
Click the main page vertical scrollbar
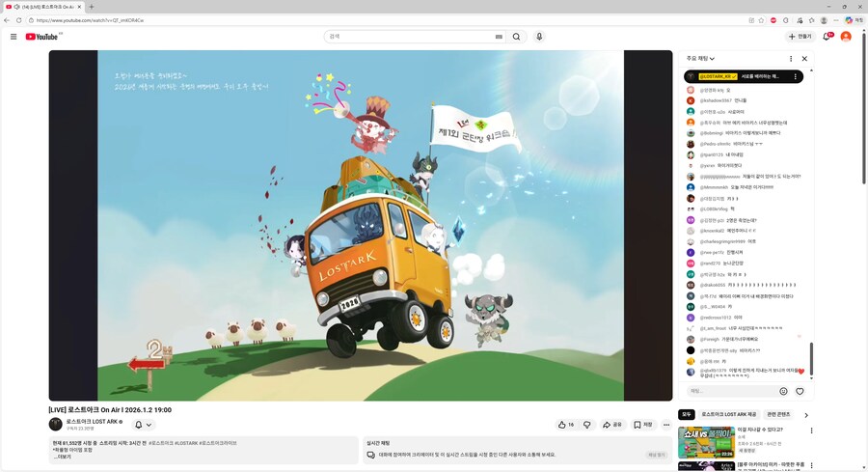[x=864, y=107]
